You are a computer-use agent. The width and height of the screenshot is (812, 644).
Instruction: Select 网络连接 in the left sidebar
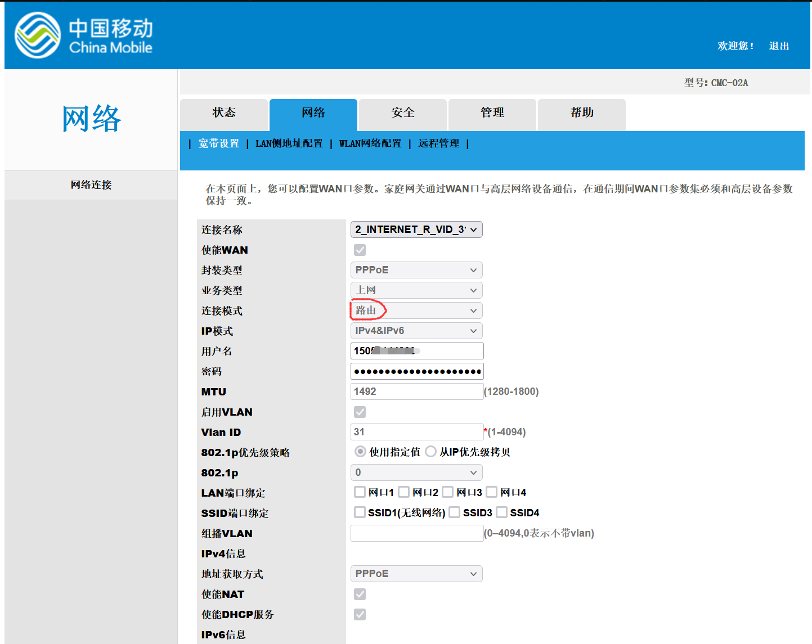pos(91,185)
